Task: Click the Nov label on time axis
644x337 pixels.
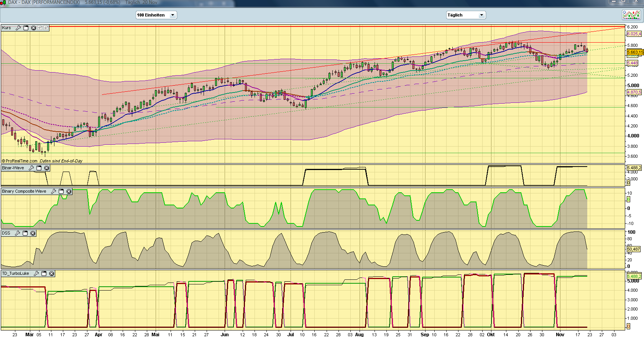Action: (x=560, y=335)
